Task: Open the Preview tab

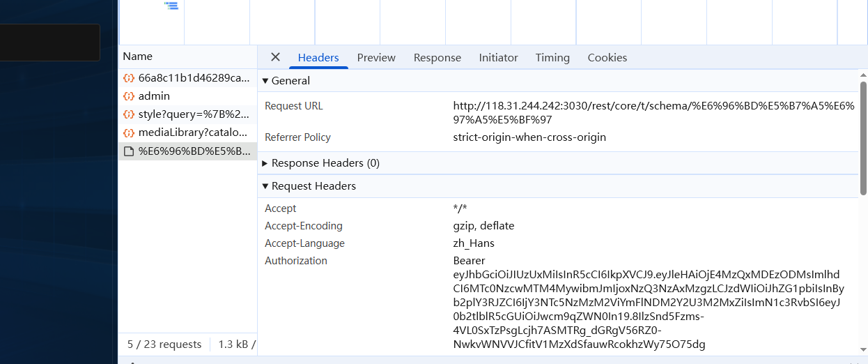Action: (376, 58)
